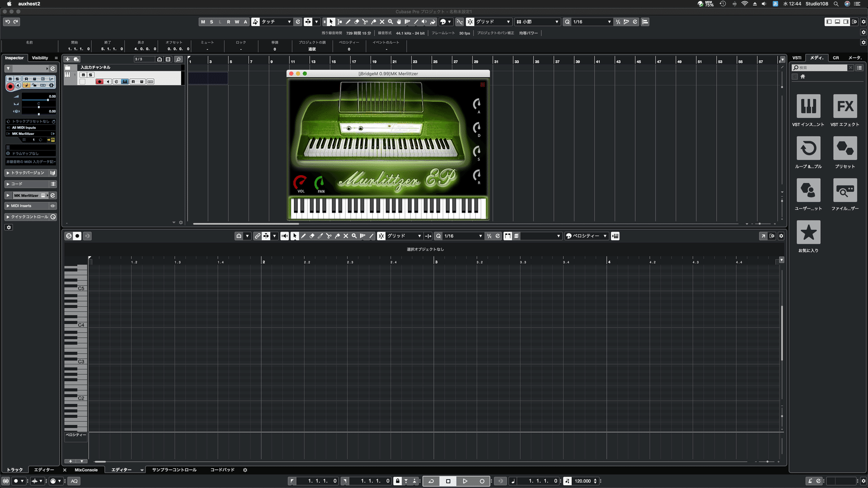Toggle Inspector record enable red button
This screenshot has height=488, width=868.
[10, 86]
